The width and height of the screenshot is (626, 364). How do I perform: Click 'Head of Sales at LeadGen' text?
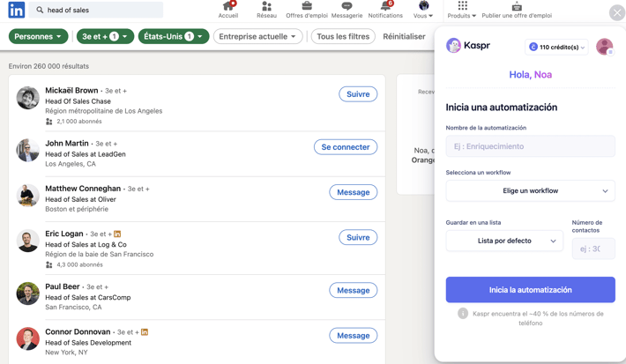click(85, 154)
